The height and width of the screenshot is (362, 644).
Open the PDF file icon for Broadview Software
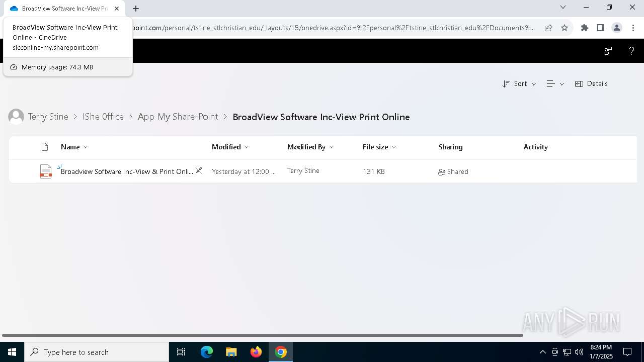pyautogui.click(x=46, y=171)
